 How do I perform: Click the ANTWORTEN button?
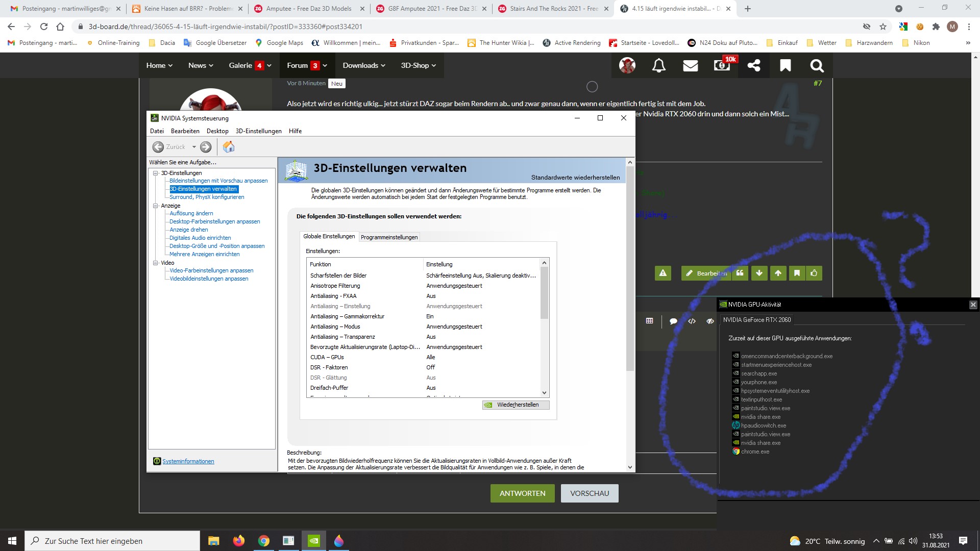pos(522,493)
